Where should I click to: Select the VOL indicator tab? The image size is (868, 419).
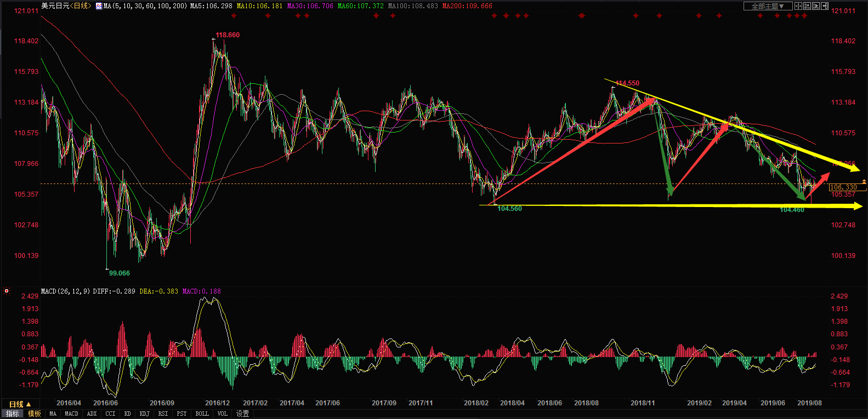click(222, 414)
